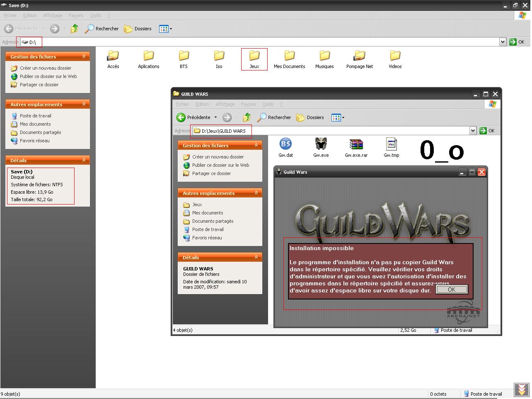The height and width of the screenshot is (399, 532).
Task: Select the Gw.tmp file icon
Action: 392,148
